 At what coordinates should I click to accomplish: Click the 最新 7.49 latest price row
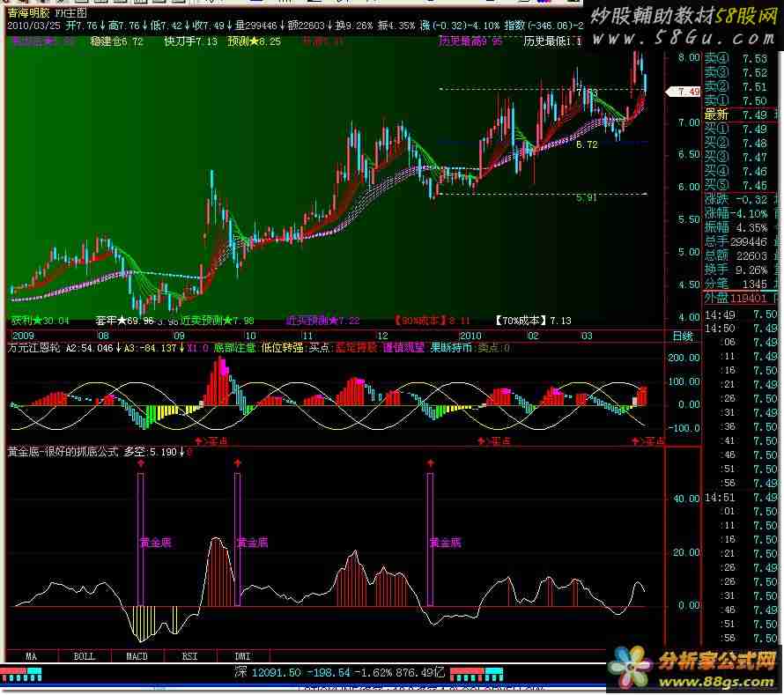point(736,115)
